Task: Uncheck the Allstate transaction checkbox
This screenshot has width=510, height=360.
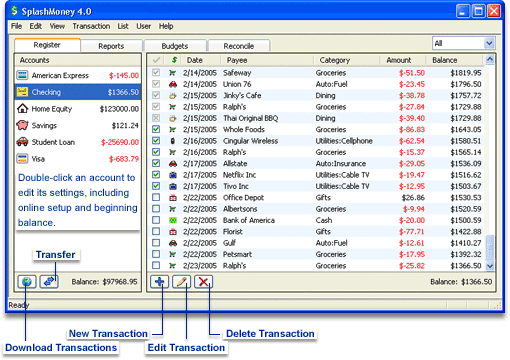Action: click(x=156, y=163)
